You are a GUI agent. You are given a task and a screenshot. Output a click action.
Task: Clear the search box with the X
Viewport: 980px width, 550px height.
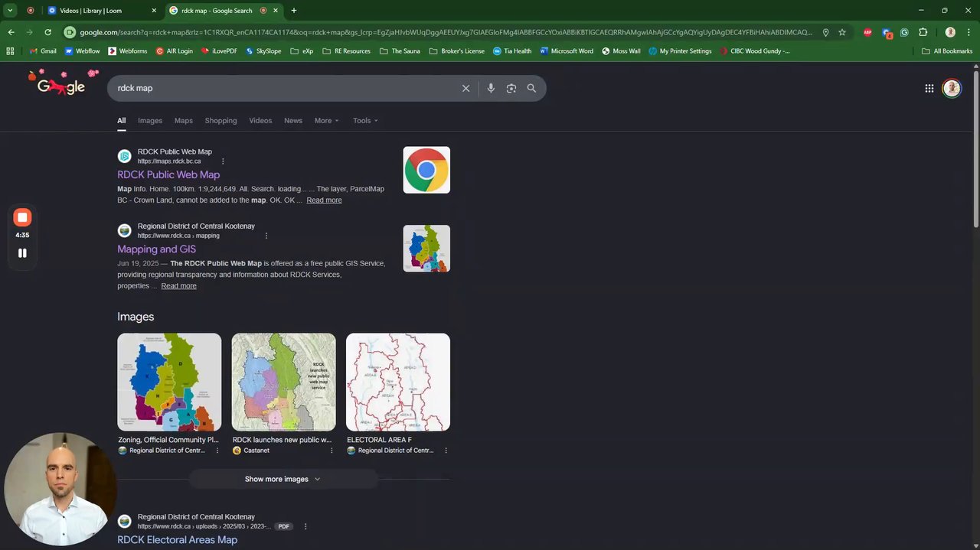coord(465,88)
